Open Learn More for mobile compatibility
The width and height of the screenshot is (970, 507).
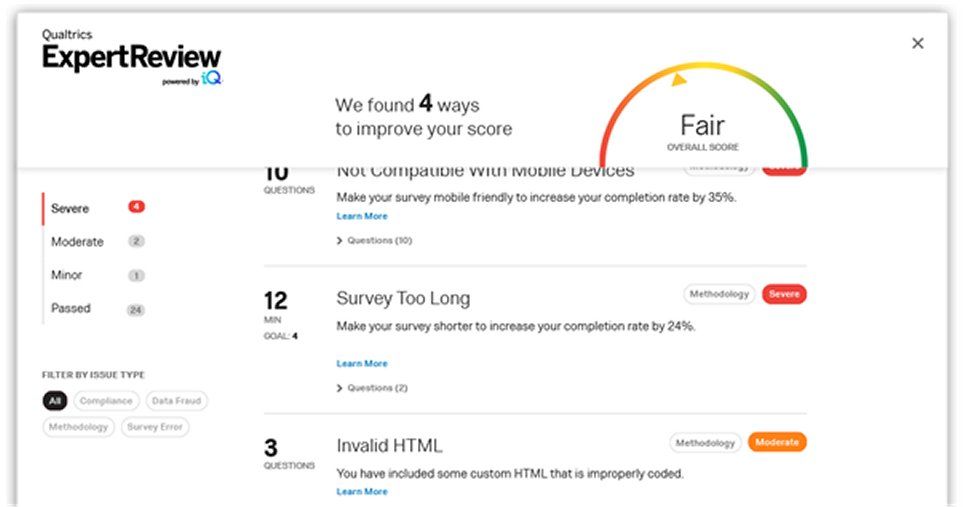(362, 216)
